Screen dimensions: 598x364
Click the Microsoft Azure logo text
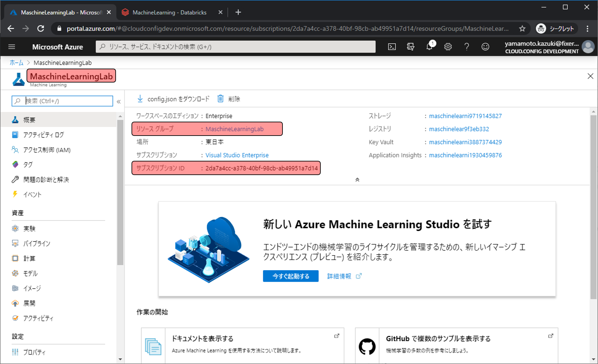(58, 47)
